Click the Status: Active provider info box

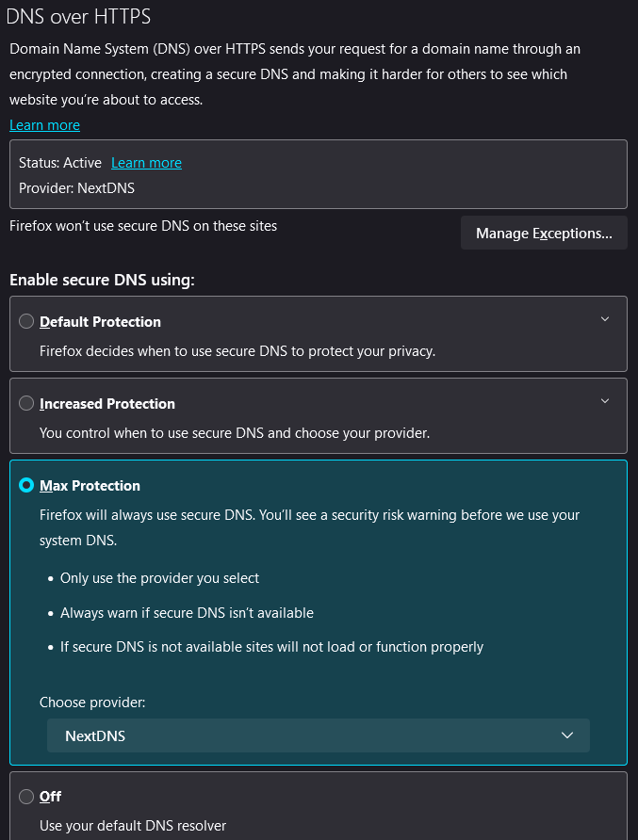point(318,174)
